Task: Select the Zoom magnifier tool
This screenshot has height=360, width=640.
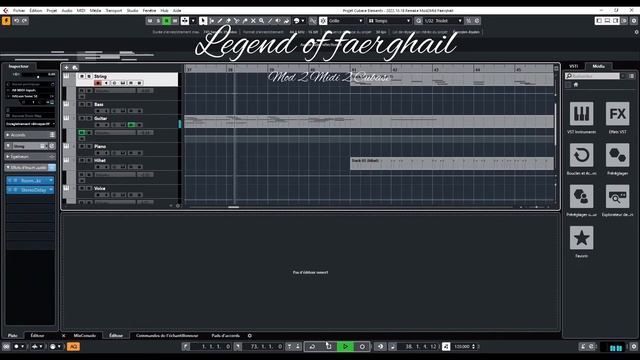Action: [261, 20]
